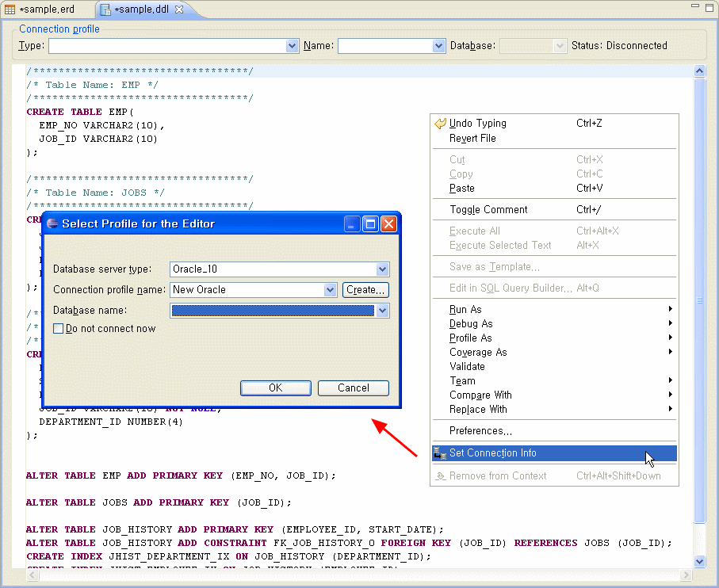The image size is (719, 588).
Task: Open the connection profile Type dropdown
Action: 292,47
